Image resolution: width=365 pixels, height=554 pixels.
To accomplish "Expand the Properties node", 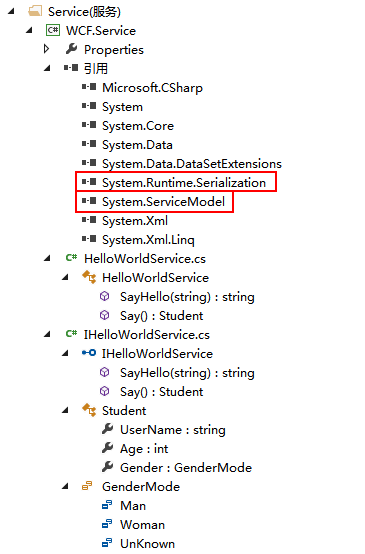I will (47, 49).
